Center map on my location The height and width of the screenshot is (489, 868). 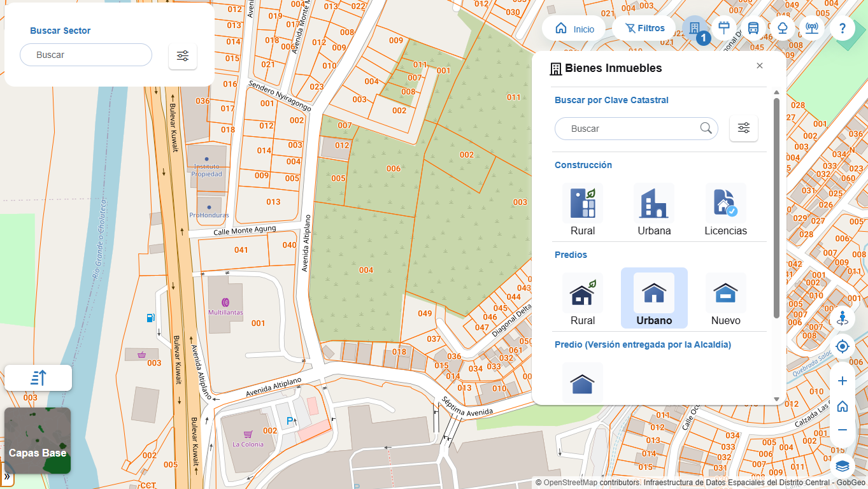point(842,346)
